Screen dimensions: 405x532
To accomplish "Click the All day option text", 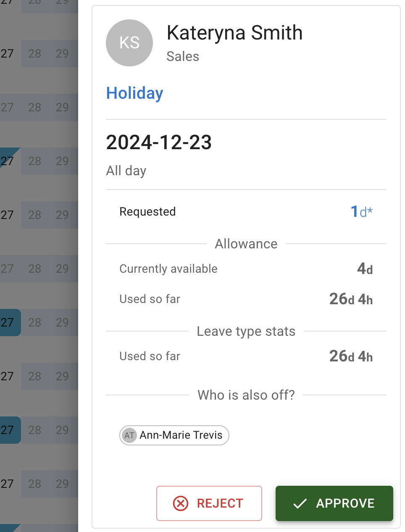I will coord(126,171).
